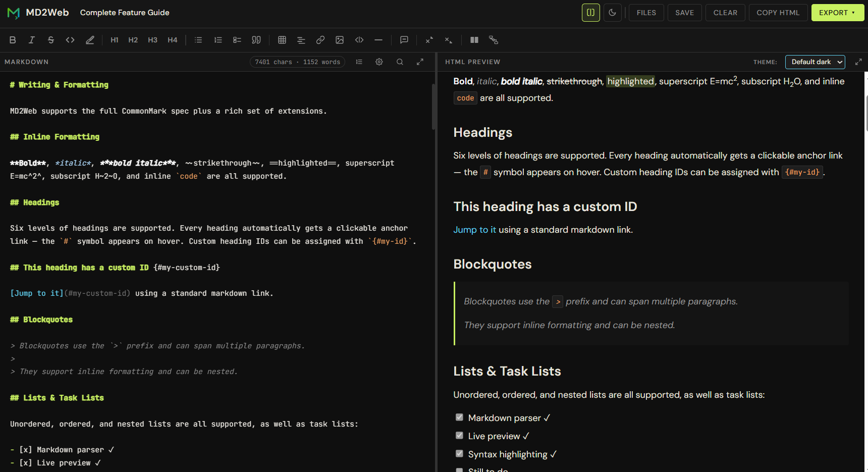The image size is (868, 472).
Task: Follow the Jump to it link
Action: coord(474,229)
